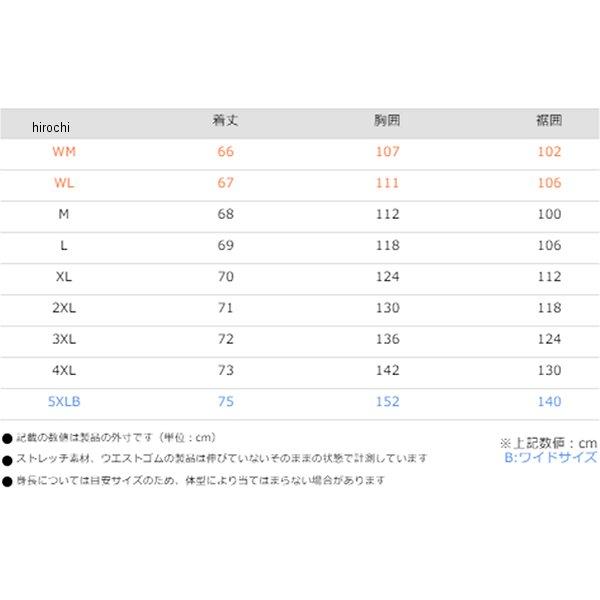Click the 3XL size row label
600x600 pixels.
pos(64,339)
